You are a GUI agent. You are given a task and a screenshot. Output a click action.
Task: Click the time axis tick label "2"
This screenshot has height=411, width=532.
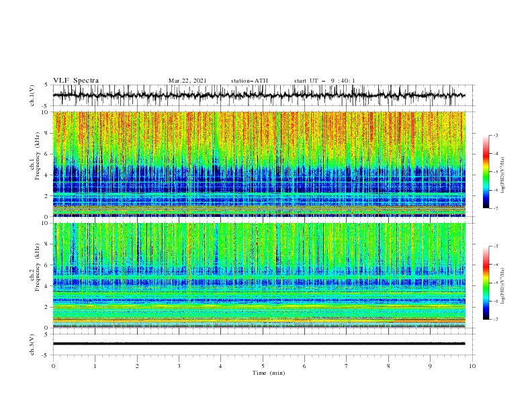137,366
